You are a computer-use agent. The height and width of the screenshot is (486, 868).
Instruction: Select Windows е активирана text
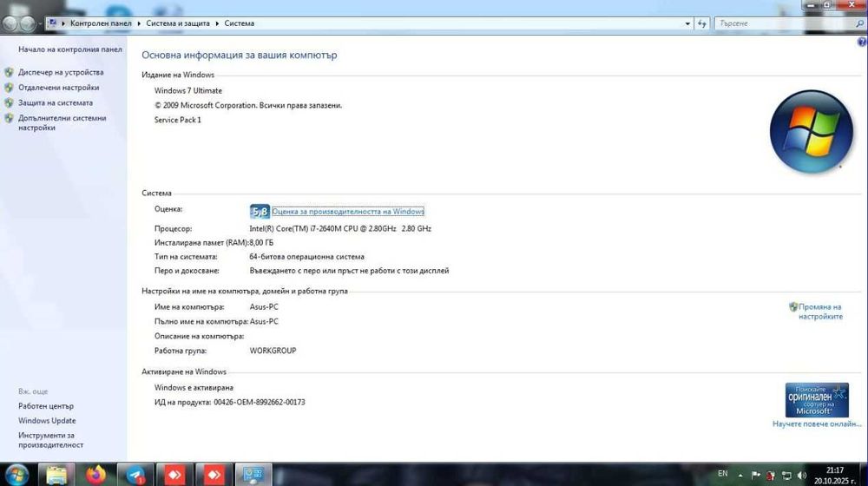pyautogui.click(x=194, y=387)
